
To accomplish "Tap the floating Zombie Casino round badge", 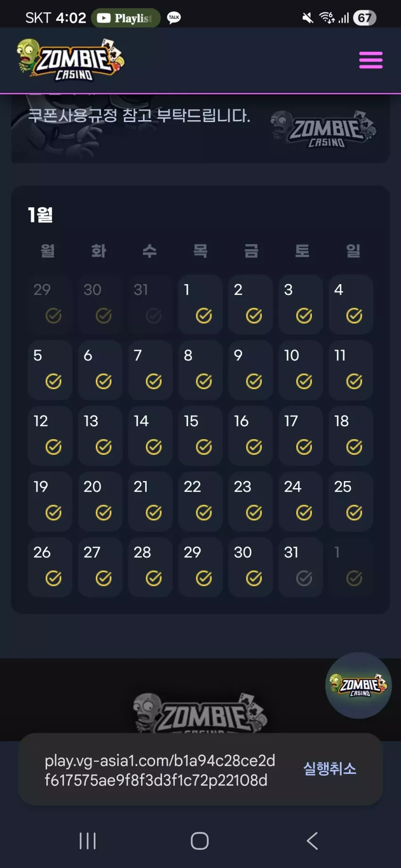I will [x=359, y=685].
